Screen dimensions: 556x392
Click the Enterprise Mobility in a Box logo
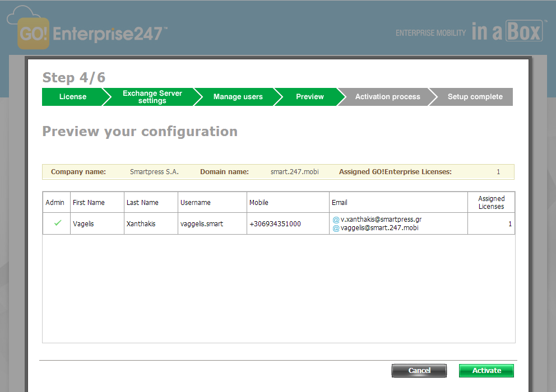469,32
